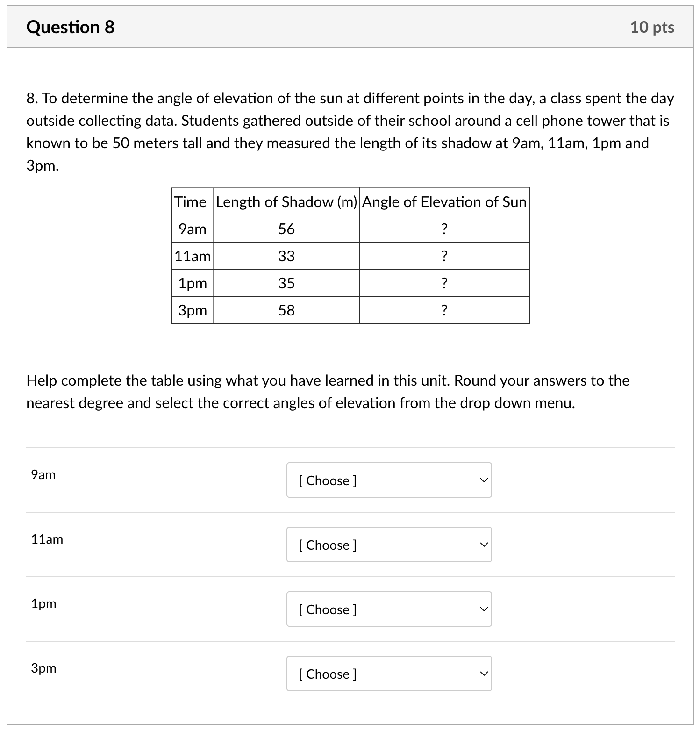This screenshot has height=731, width=700.
Task: Click the 9am row in the table
Action: click(192, 229)
